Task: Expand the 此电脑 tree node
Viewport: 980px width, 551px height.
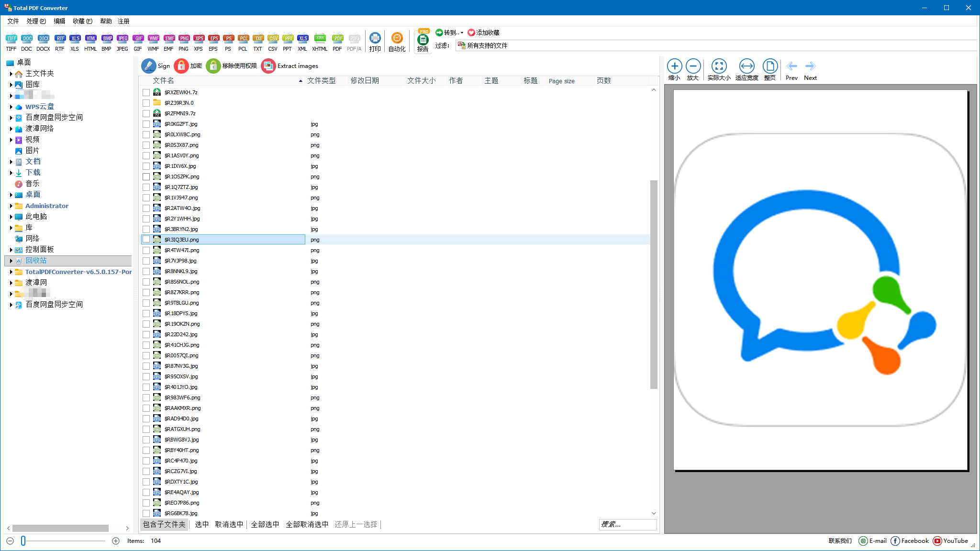Action: click(11, 217)
